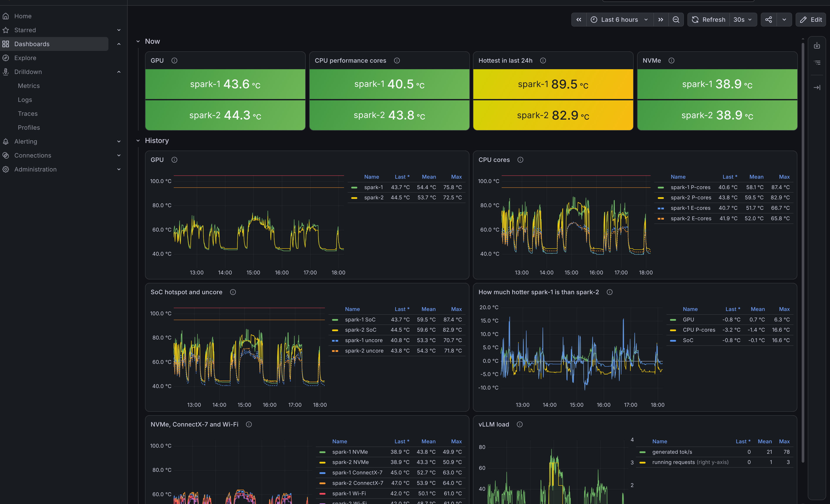Show info for CPU cores history panel

(520, 160)
